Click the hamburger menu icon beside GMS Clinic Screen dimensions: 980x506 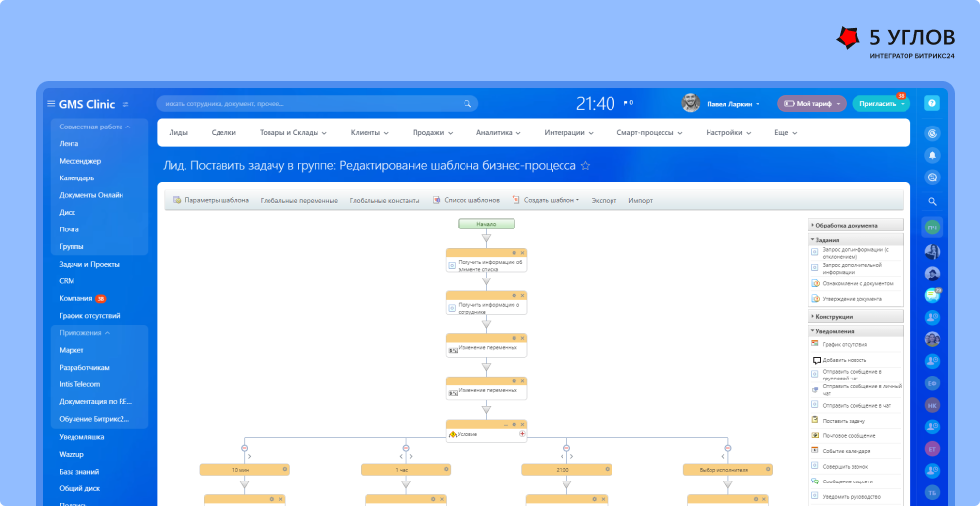pos(51,104)
